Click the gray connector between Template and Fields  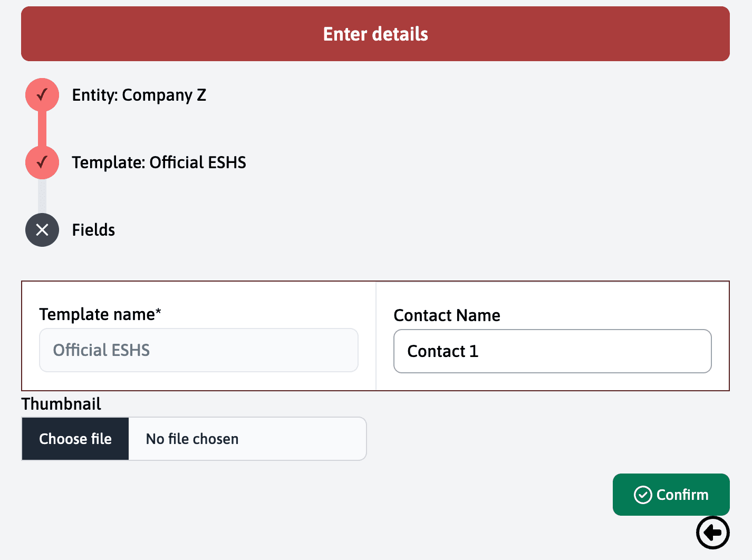42,196
